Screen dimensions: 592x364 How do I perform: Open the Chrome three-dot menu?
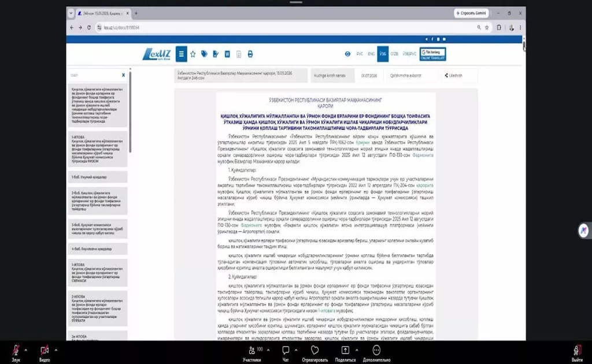pyautogui.click(x=520, y=28)
